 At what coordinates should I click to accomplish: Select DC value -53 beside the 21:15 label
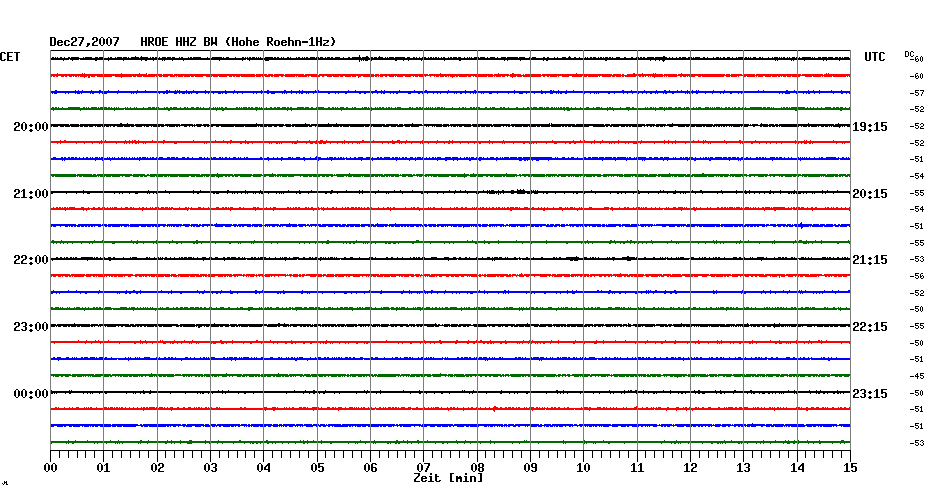point(917,260)
